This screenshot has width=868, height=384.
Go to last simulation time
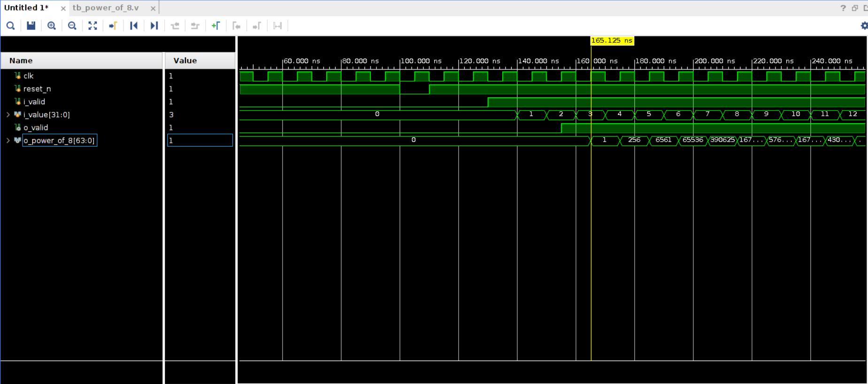[x=154, y=26]
